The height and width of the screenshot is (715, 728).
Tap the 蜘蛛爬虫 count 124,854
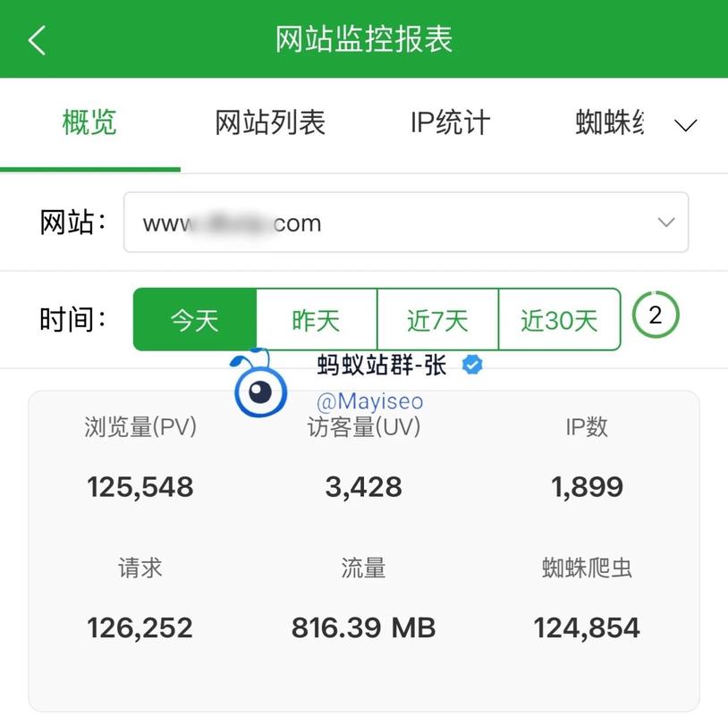coord(587,627)
